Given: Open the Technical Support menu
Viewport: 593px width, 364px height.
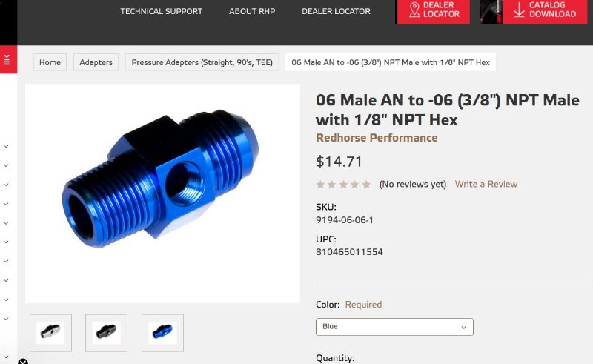Looking at the screenshot, I should tap(162, 11).
